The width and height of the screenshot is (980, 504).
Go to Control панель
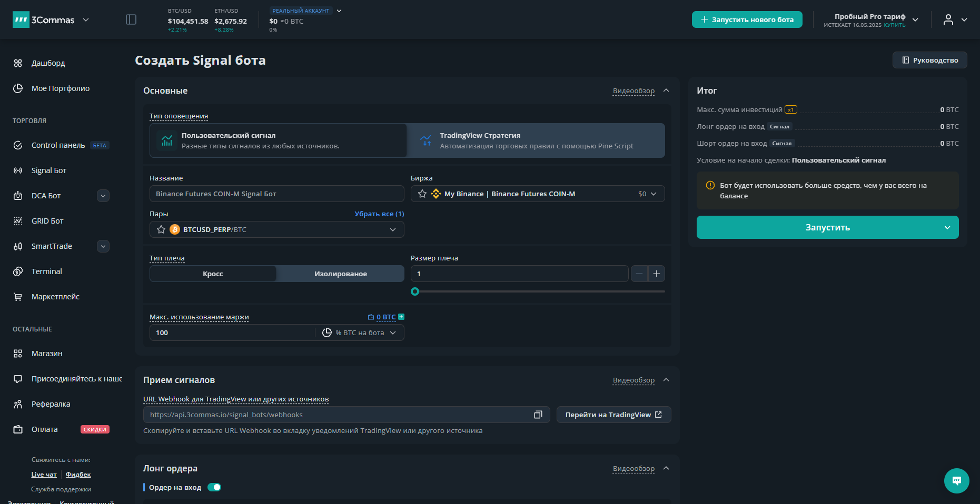click(x=58, y=145)
